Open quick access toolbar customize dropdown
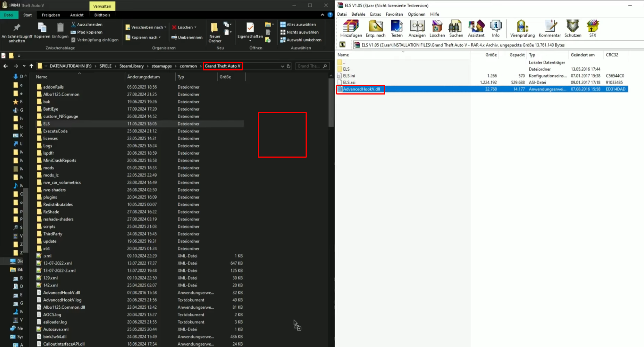Image resolution: width=644 pixels, height=347 pixels. tap(19, 56)
